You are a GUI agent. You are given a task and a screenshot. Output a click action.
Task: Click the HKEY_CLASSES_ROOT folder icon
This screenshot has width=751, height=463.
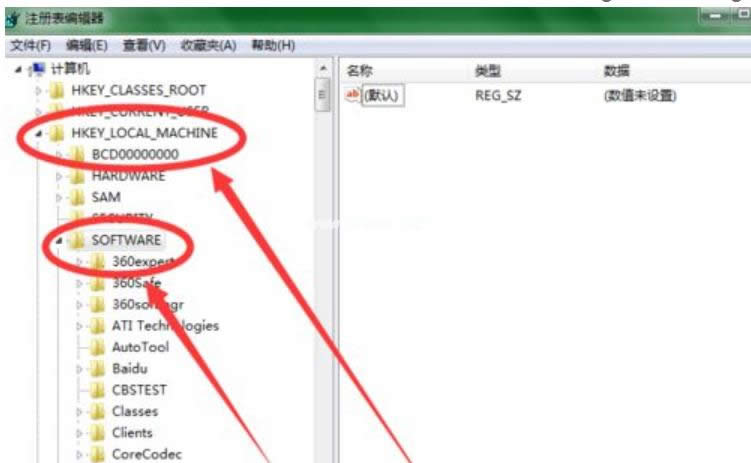pyautogui.click(x=57, y=90)
